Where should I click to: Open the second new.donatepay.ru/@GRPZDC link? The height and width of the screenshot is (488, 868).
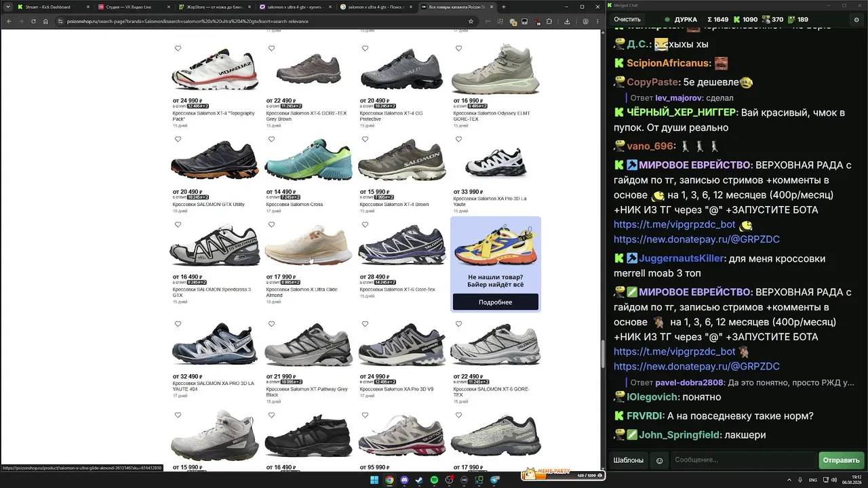tap(696, 366)
